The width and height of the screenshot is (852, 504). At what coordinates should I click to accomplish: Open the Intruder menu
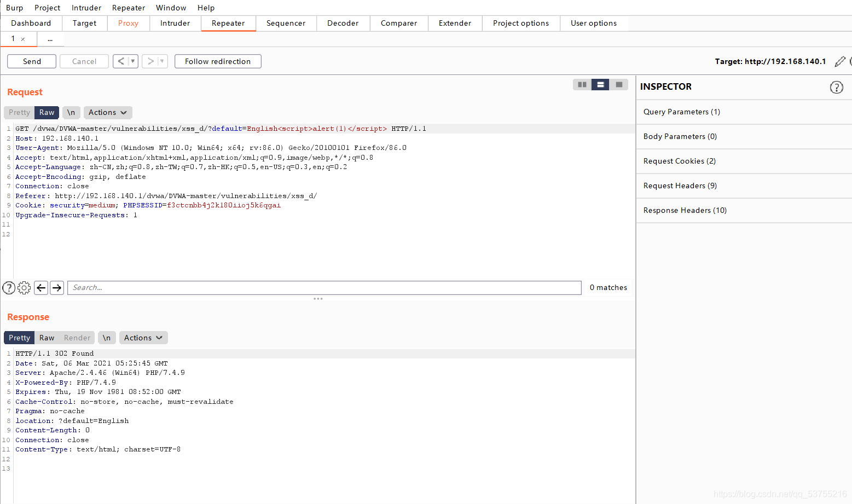[x=86, y=8]
